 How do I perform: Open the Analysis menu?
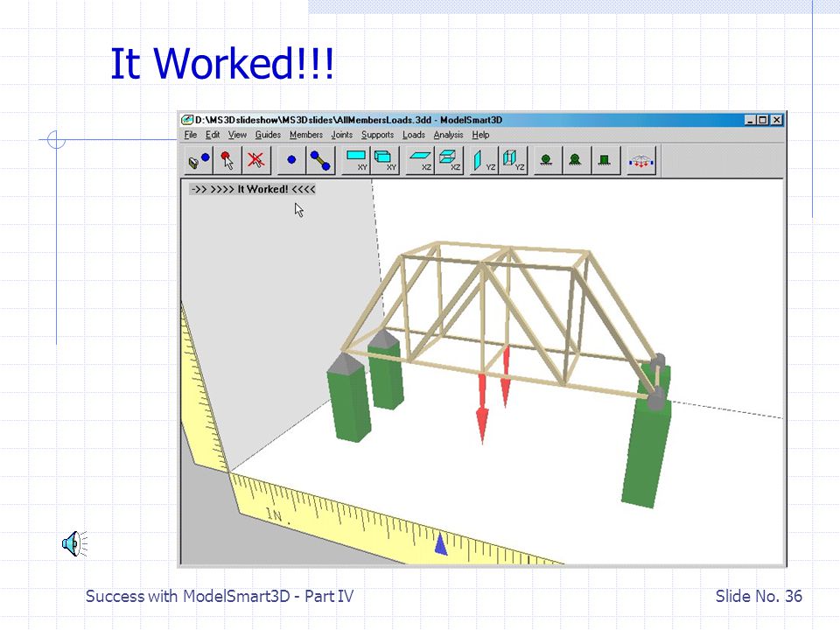(x=448, y=135)
